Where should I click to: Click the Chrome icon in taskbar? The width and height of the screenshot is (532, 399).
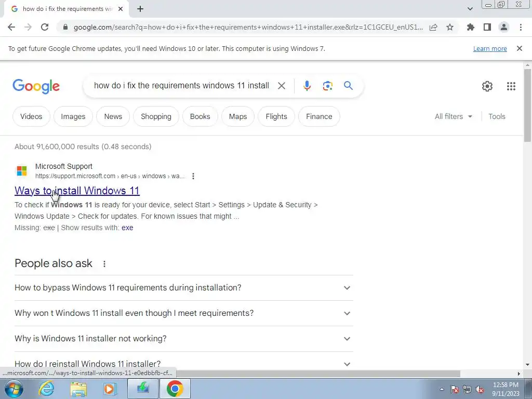[175, 389]
